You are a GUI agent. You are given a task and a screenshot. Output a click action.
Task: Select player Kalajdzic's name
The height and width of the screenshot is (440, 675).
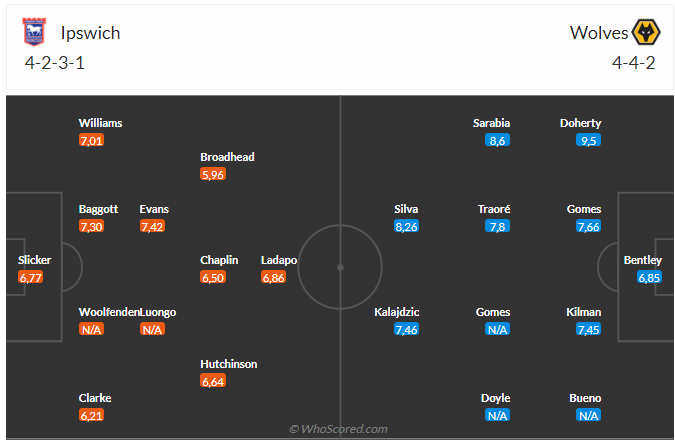click(x=397, y=312)
